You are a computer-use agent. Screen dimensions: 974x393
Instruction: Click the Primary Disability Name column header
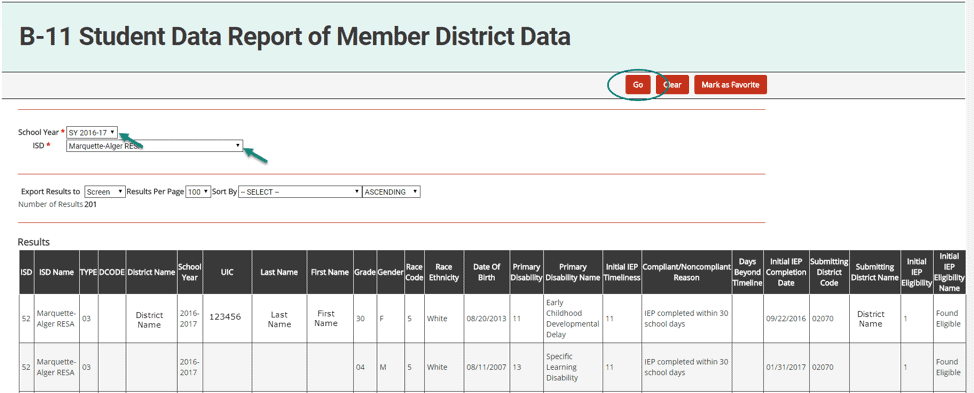point(573,272)
